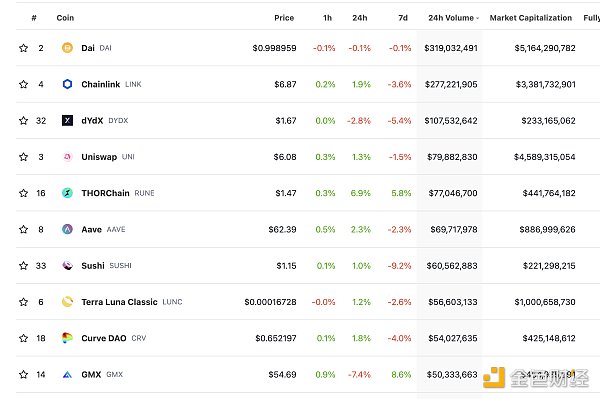
Task: Sort by the # rank column
Action: tap(34, 18)
